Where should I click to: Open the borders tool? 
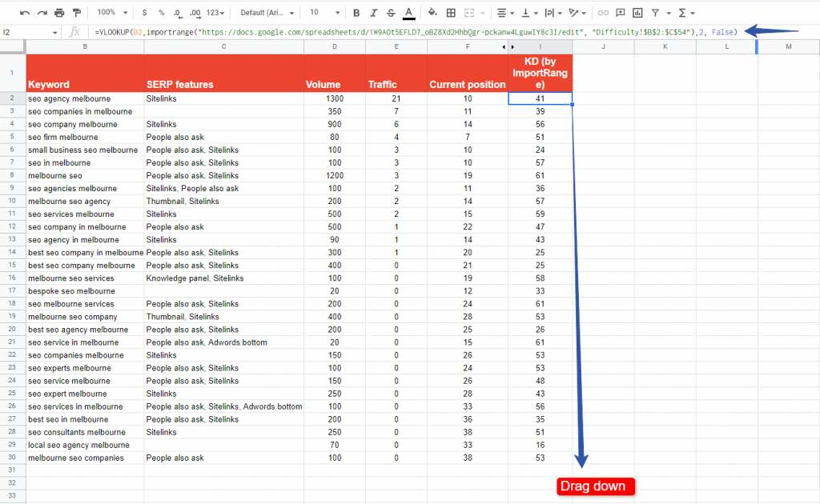tap(451, 13)
